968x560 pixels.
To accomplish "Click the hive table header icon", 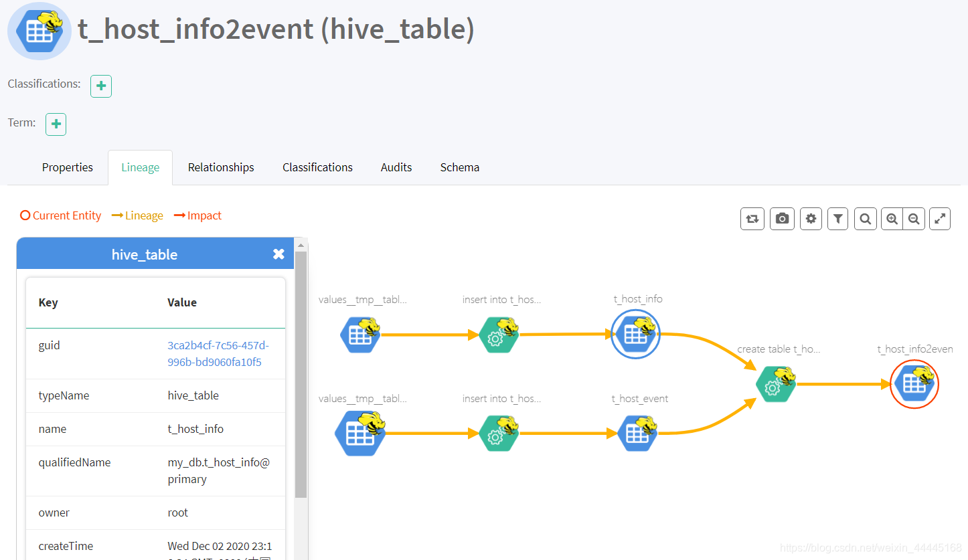I will pyautogui.click(x=39, y=31).
